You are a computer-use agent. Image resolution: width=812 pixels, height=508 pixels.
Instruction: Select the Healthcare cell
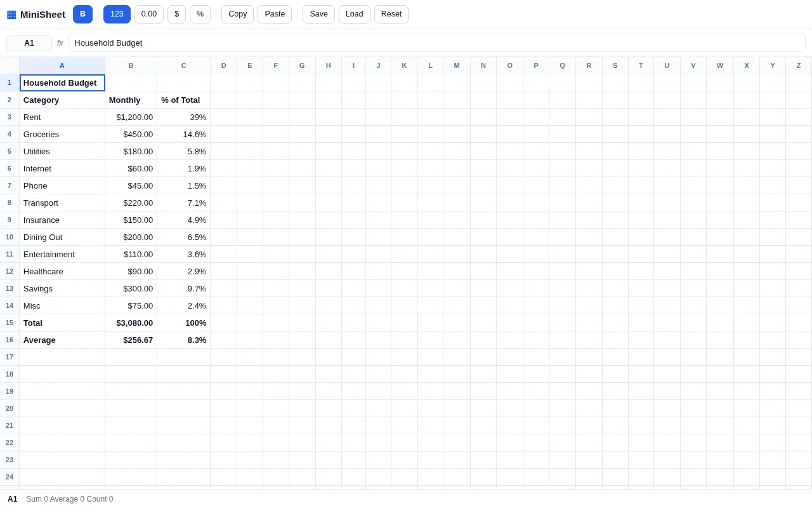62,271
